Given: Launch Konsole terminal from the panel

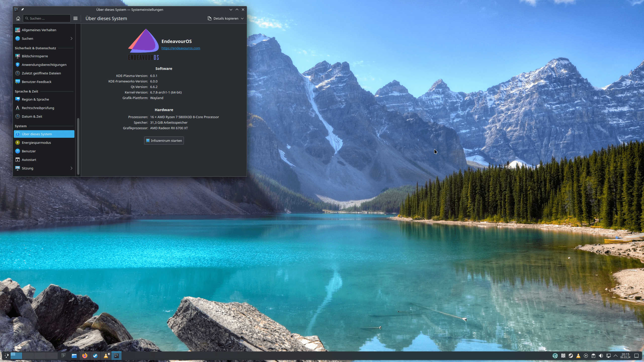Looking at the screenshot, I should [64, 355].
